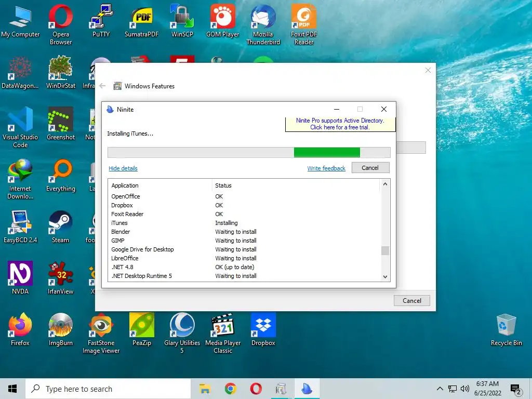Click the taskbar search box
532x399 pixels.
(108, 389)
